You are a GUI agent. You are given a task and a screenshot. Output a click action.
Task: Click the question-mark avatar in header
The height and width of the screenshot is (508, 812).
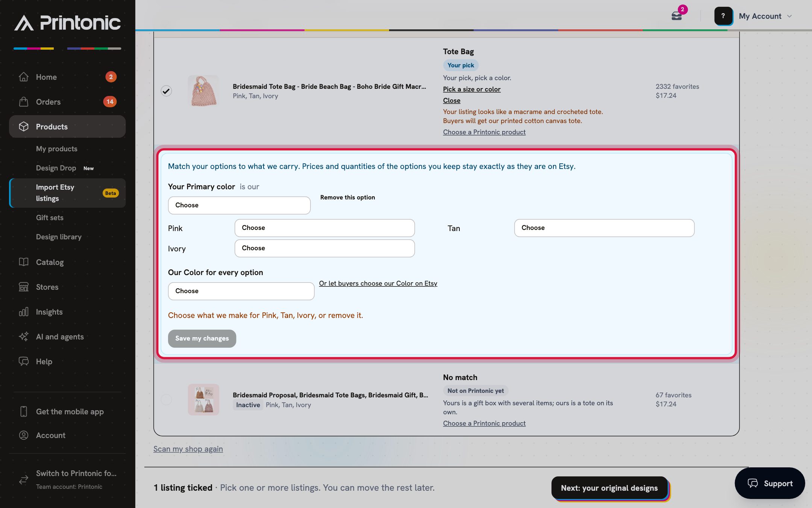pyautogui.click(x=723, y=16)
